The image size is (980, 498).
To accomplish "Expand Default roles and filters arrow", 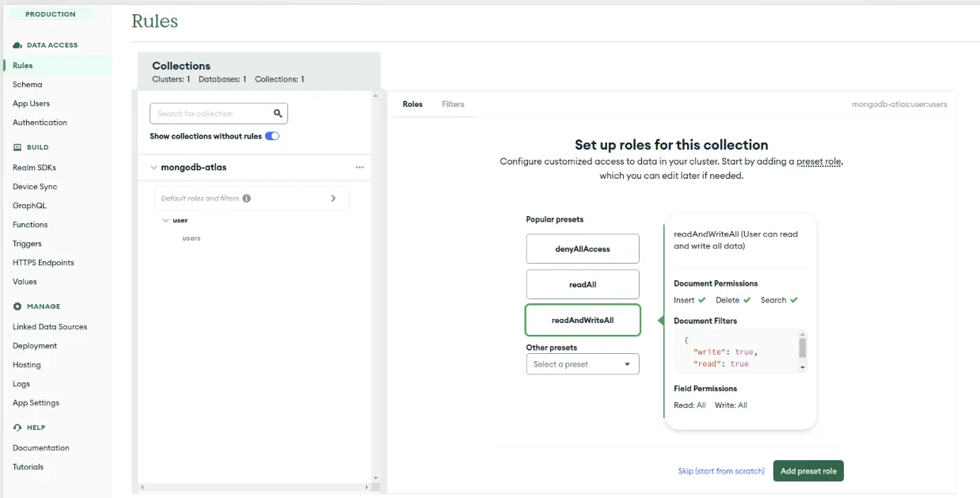I will 333,199.
